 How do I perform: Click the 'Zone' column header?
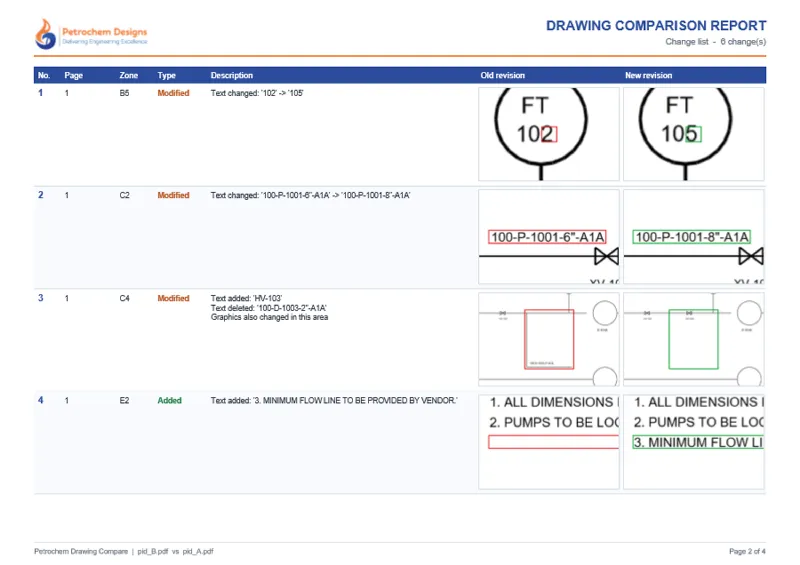click(x=129, y=76)
